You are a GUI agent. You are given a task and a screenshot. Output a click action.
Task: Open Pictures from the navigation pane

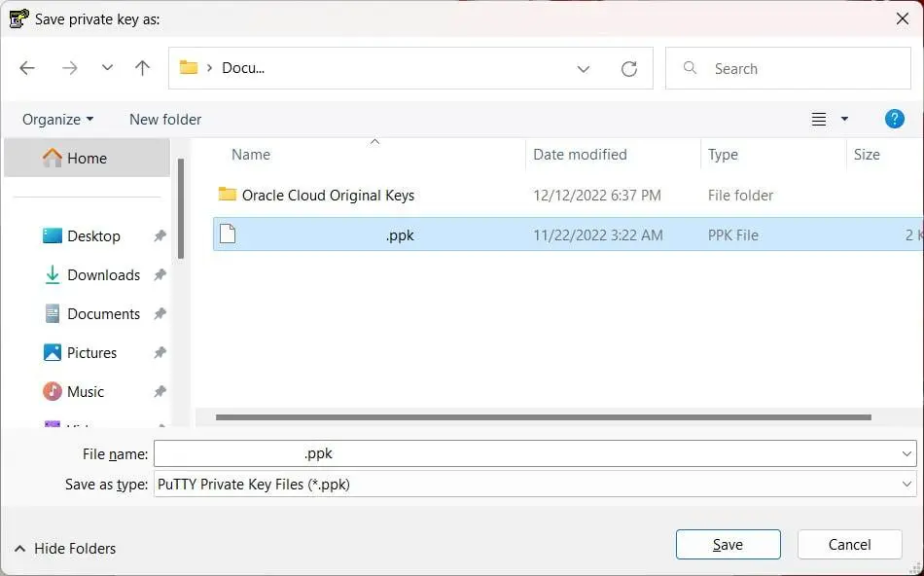click(91, 352)
